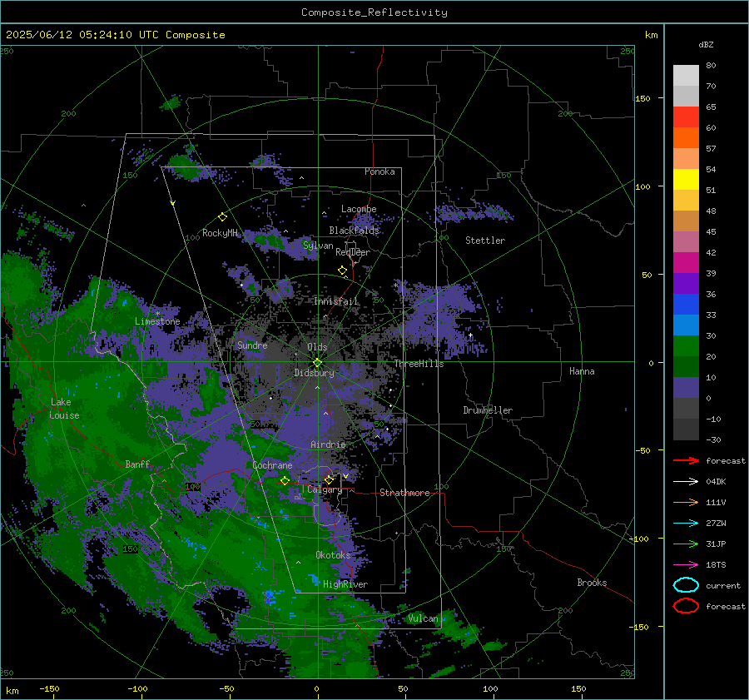Image resolution: width=749 pixels, height=700 pixels.
Task: Click the '-150' tick on bottom km axis
Action: [49, 688]
